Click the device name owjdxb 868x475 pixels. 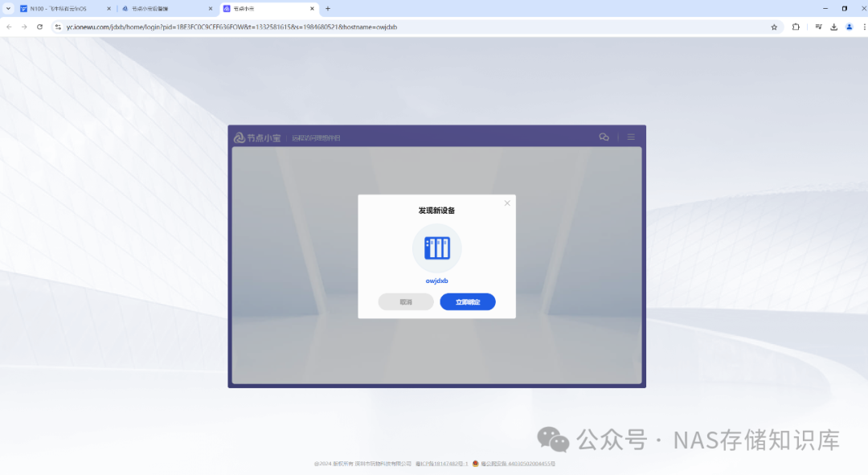(436, 280)
